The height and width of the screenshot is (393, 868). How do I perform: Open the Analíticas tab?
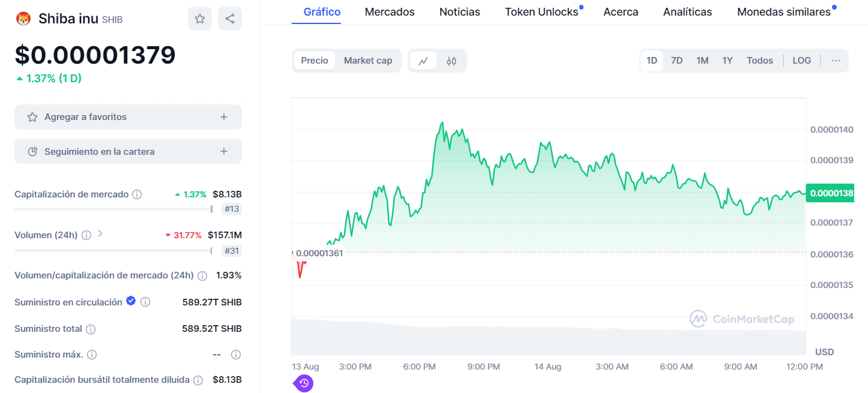pyautogui.click(x=687, y=12)
